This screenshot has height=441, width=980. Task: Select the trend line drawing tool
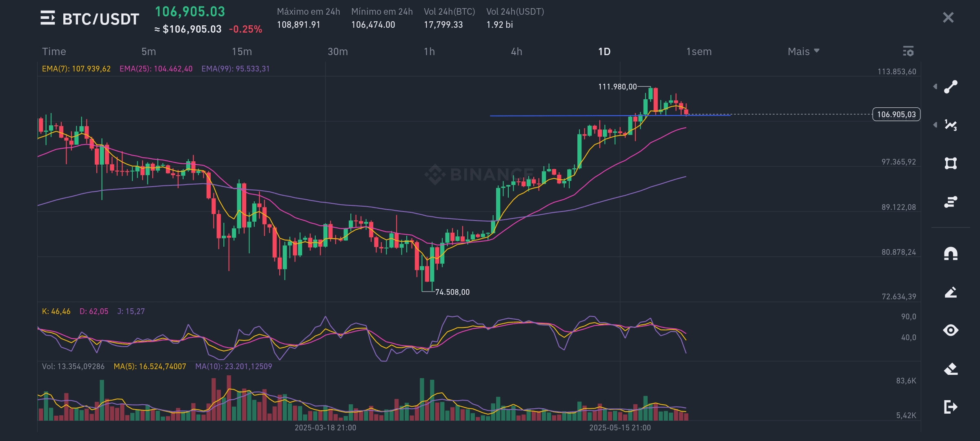tap(951, 87)
